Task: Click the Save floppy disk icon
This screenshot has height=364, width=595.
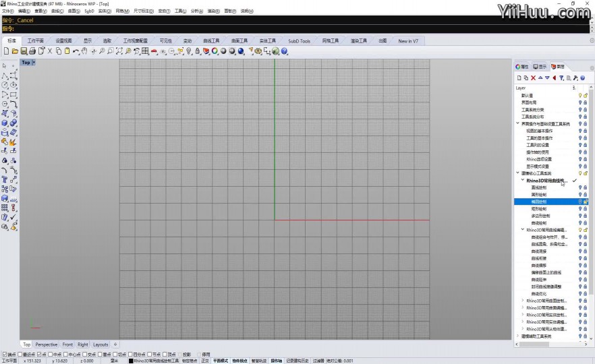Action: 24,51
